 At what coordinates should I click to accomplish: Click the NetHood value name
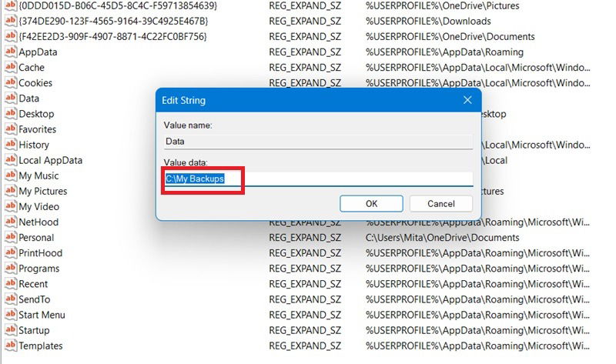pyautogui.click(x=38, y=222)
